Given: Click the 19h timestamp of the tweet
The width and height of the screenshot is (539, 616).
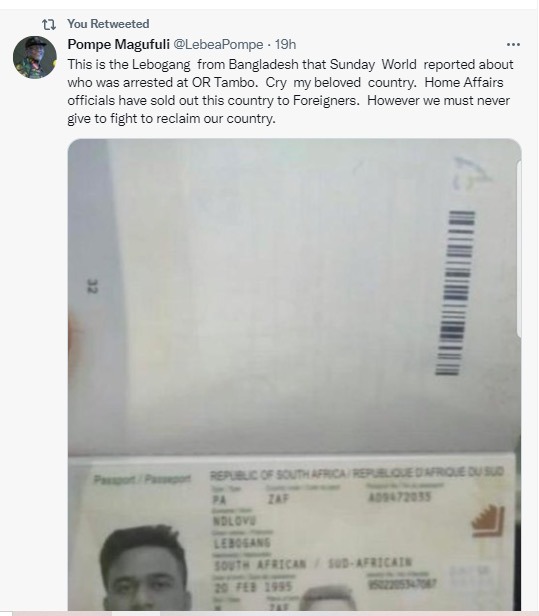Looking at the screenshot, I should click(285, 44).
